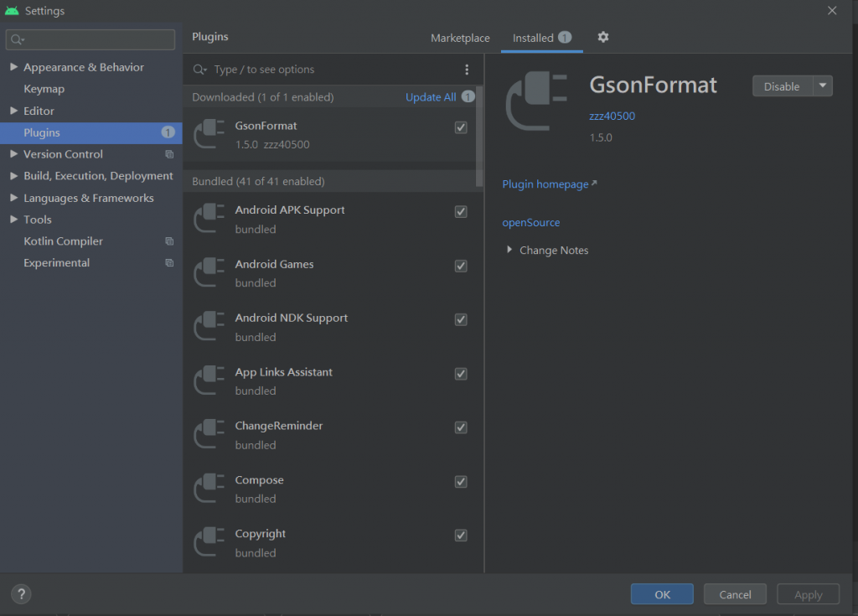This screenshot has height=616, width=858.
Task: Expand Appearance & Behavior settings tree
Action: [13, 67]
